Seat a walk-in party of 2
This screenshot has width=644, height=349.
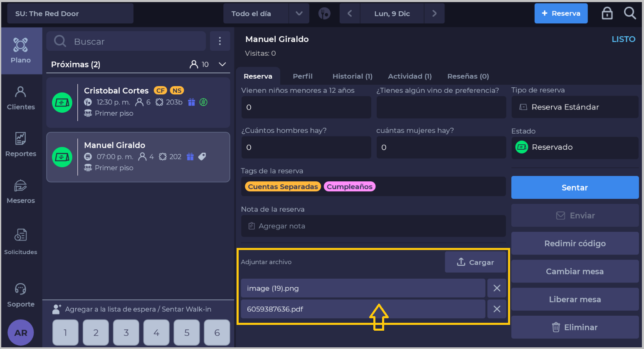tap(96, 332)
